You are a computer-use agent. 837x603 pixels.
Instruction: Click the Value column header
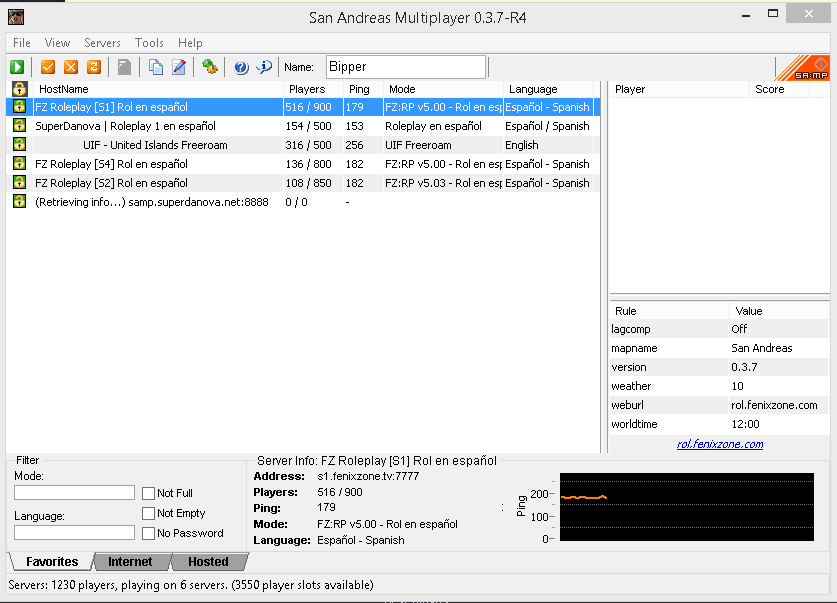[x=779, y=311]
